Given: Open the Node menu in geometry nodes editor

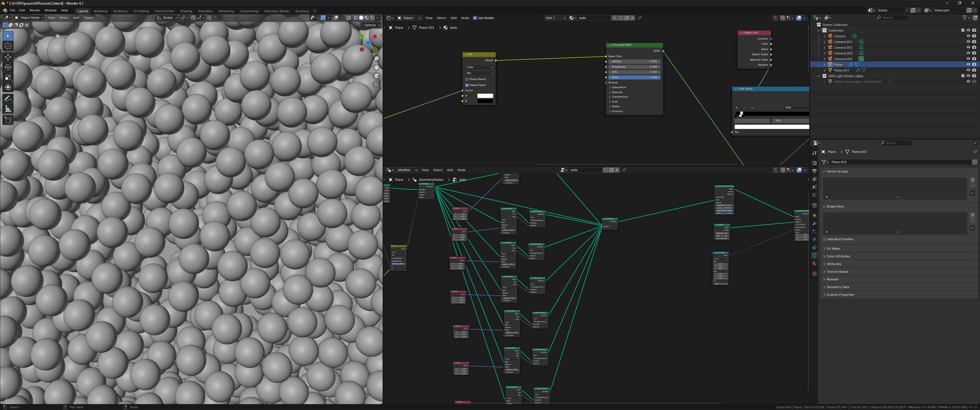Looking at the screenshot, I should tap(461, 170).
